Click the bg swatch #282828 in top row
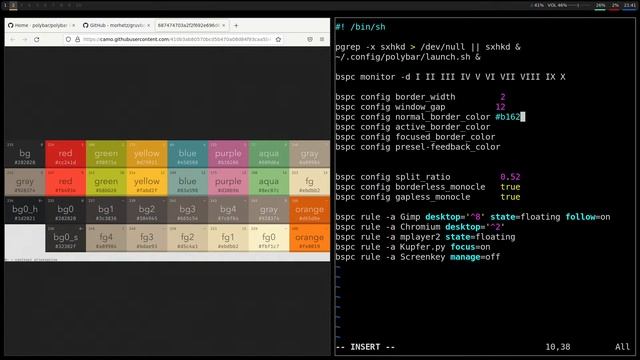The height and width of the screenshot is (360, 640). 25,154
